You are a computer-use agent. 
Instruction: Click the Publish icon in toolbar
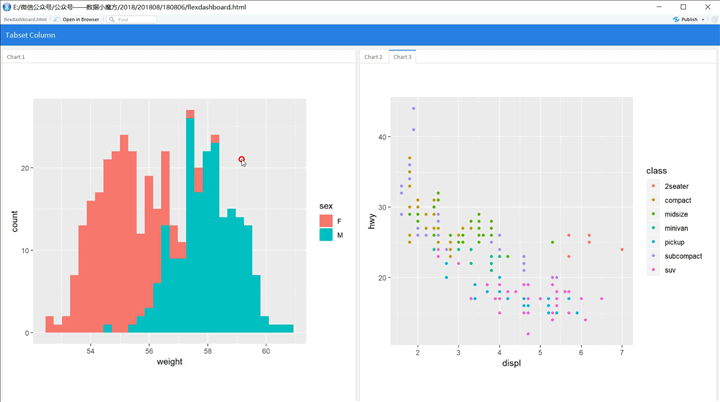click(x=676, y=19)
